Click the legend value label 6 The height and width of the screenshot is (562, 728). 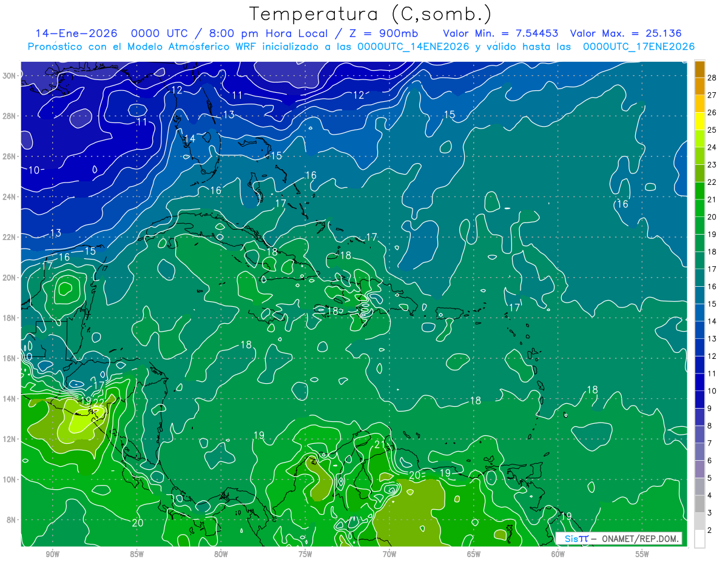(709, 461)
